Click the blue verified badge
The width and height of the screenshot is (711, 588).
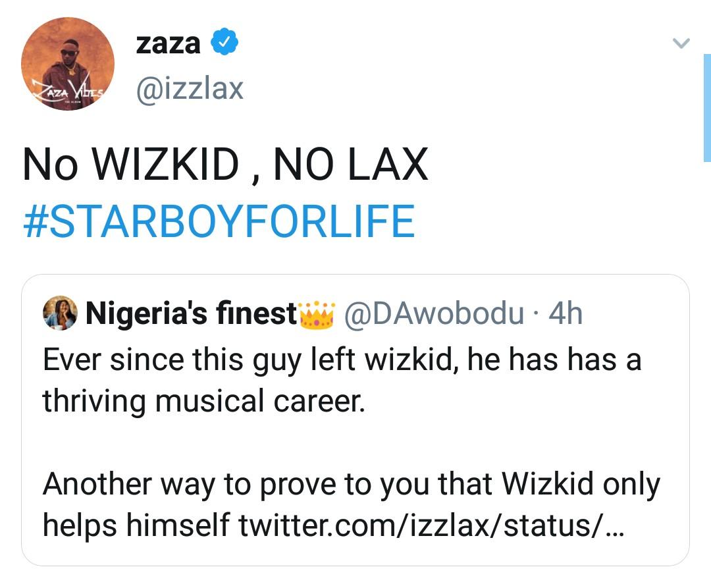224,43
